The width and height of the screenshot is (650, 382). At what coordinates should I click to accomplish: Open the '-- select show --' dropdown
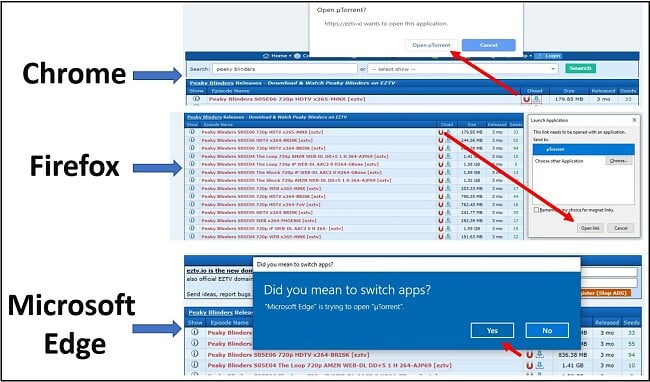coord(463,69)
